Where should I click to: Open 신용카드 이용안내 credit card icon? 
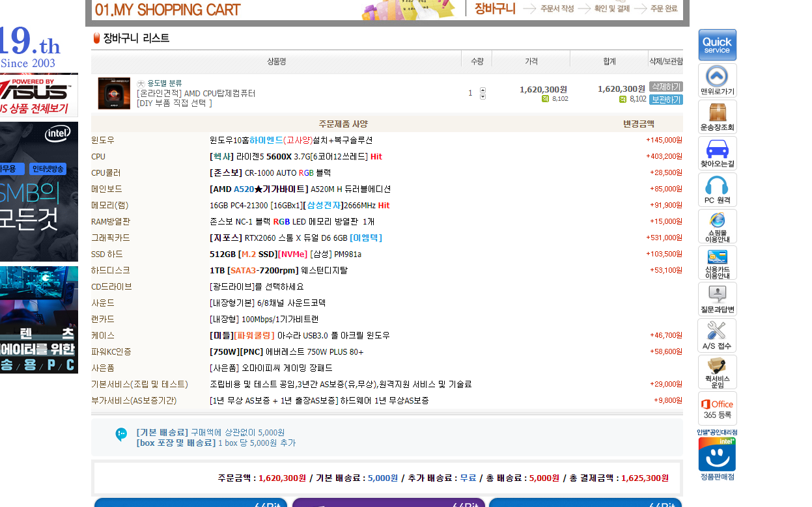pyautogui.click(x=717, y=263)
